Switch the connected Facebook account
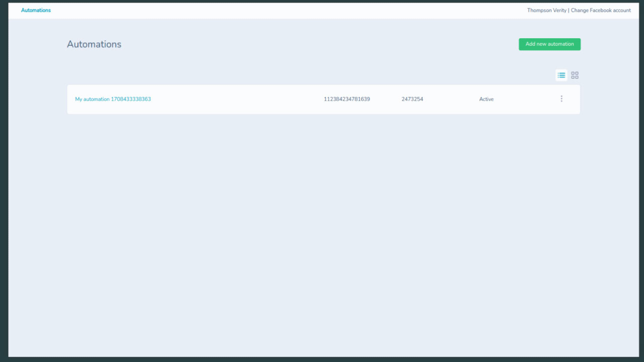Screen dimensions: 644x362 (x=601, y=10)
